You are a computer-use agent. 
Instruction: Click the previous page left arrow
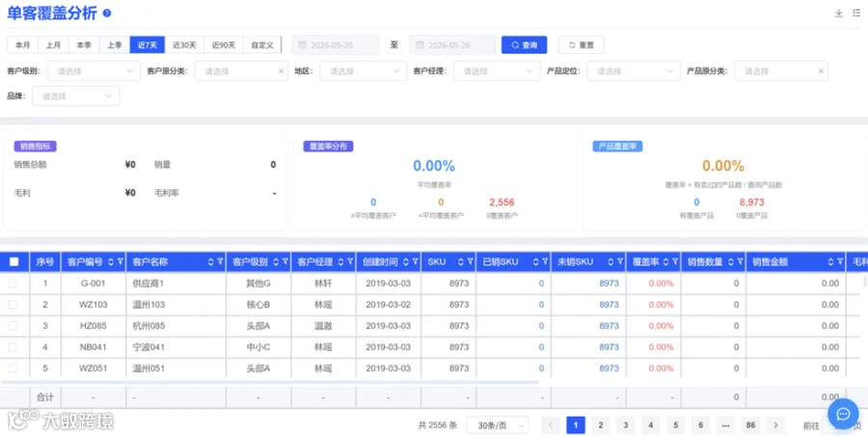pyautogui.click(x=551, y=425)
